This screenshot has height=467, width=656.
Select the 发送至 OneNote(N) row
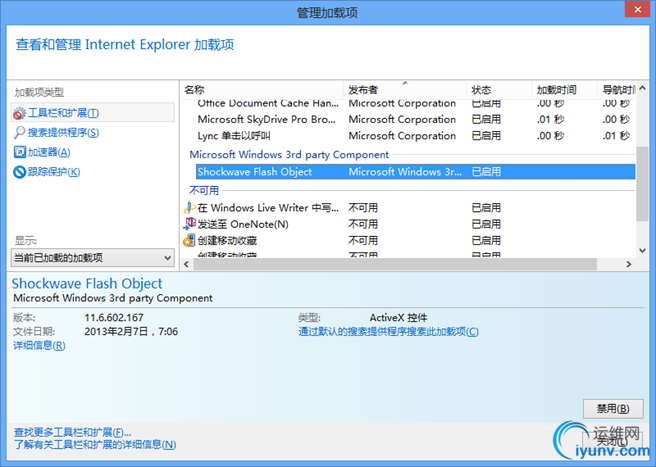point(409,224)
